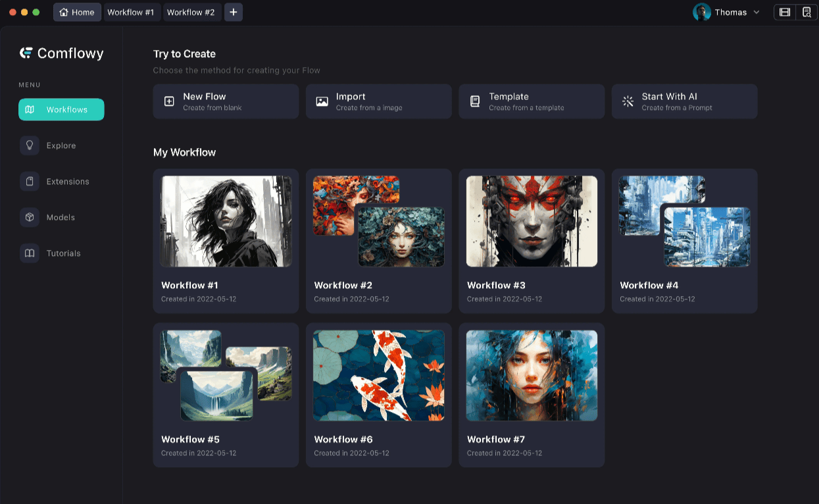Screen dimensions: 819x504
Task: Click the Tutorials book icon
Action: click(30, 253)
